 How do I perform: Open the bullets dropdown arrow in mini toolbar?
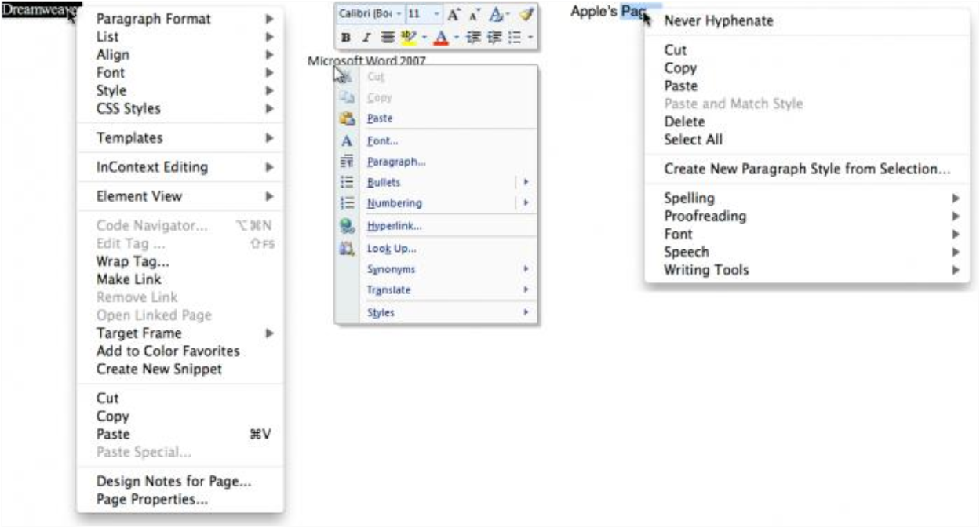tap(530, 37)
